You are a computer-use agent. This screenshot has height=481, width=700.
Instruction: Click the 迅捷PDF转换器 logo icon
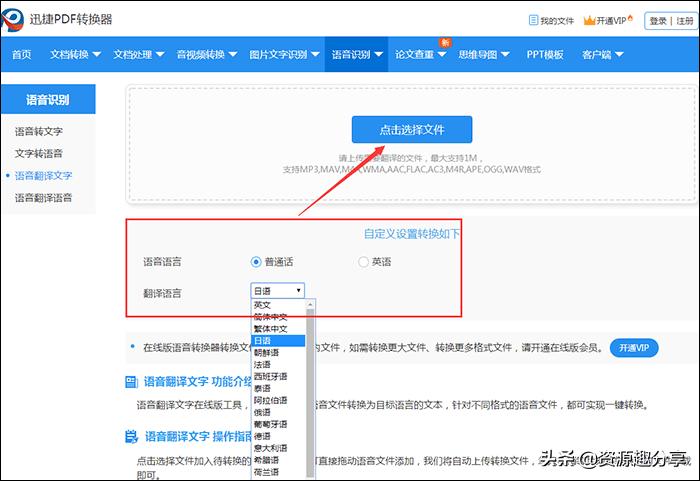pyautogui.click(x=12, y=20)
